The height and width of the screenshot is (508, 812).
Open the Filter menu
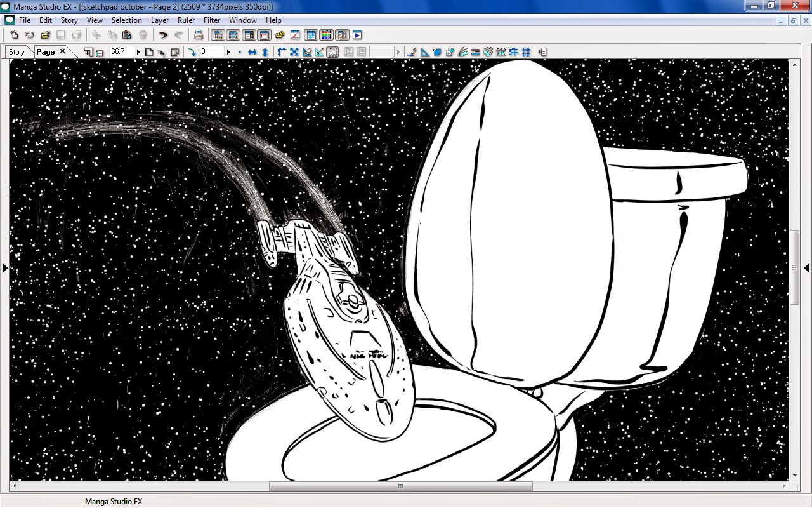pyautogui.click(x=212, y=20)
